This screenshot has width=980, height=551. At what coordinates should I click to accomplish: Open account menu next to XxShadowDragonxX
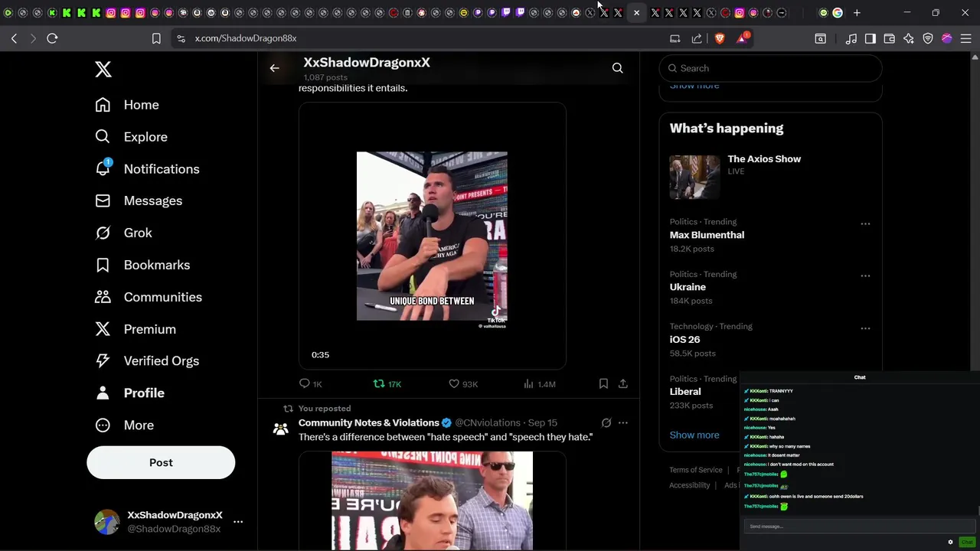pos(238,522)
